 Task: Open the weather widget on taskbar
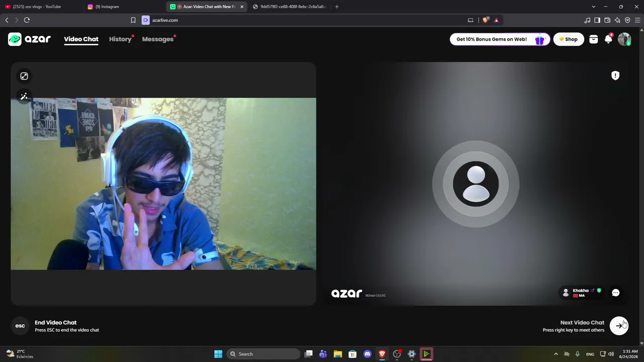pyautogui.click(x=19, y=354)
